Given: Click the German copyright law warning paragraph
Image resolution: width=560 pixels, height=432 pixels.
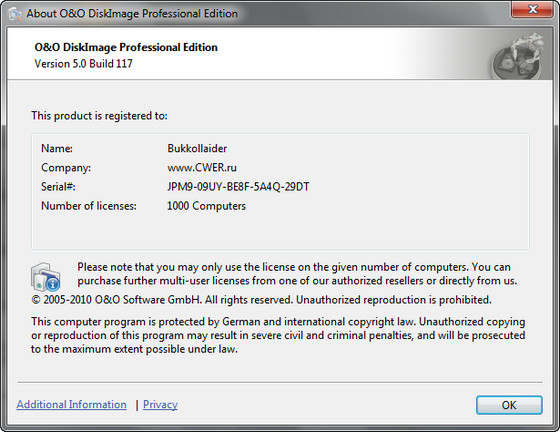Looking at the screenshot, I should 278,335.
